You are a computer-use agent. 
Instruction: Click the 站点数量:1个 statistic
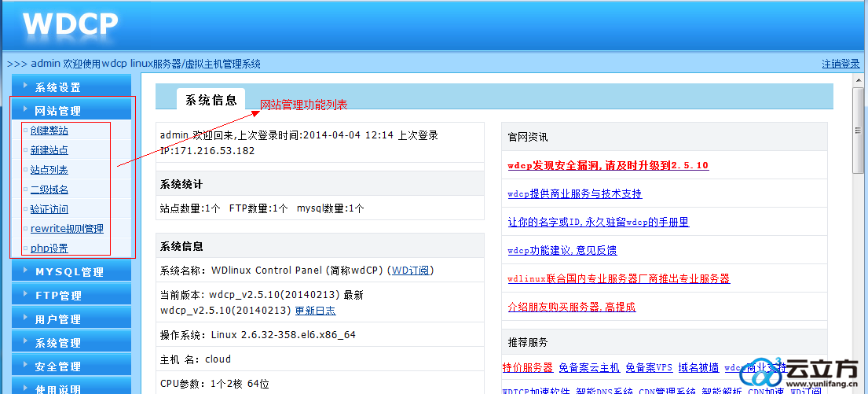[190, 209]
